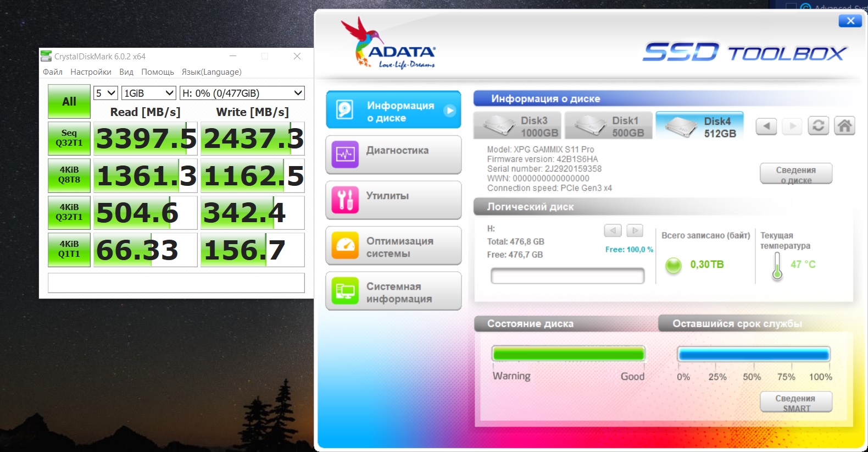Click the 4KiB Q1T1 write result 156.7

point(253,250)
